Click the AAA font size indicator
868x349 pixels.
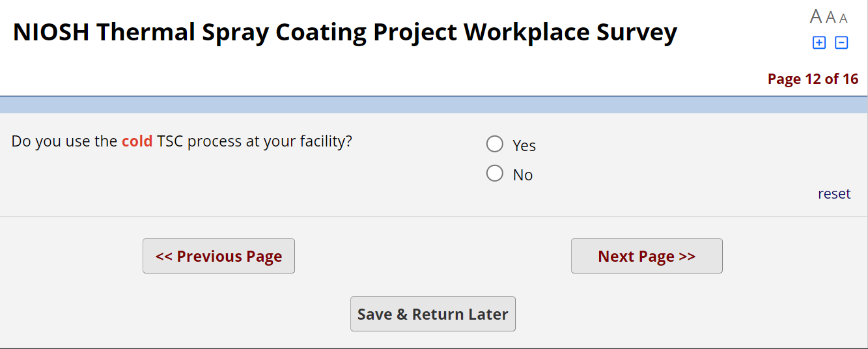coord(829,17)
